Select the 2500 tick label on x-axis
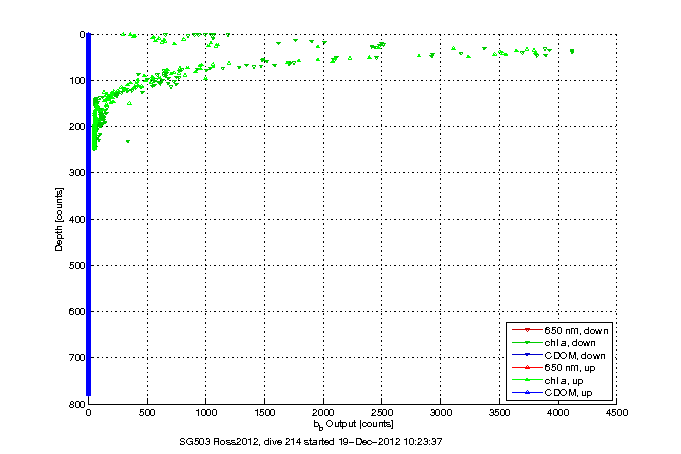 point(382,411)
